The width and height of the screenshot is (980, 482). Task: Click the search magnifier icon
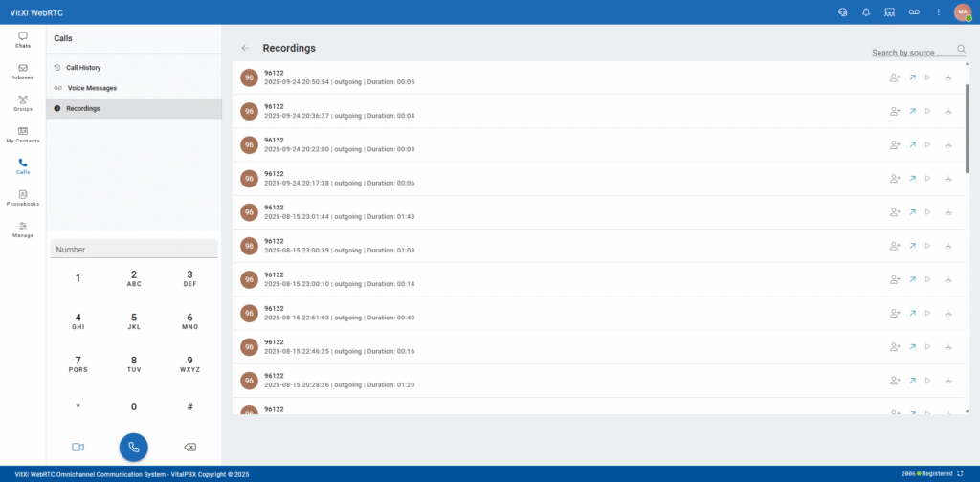[962, 53]
